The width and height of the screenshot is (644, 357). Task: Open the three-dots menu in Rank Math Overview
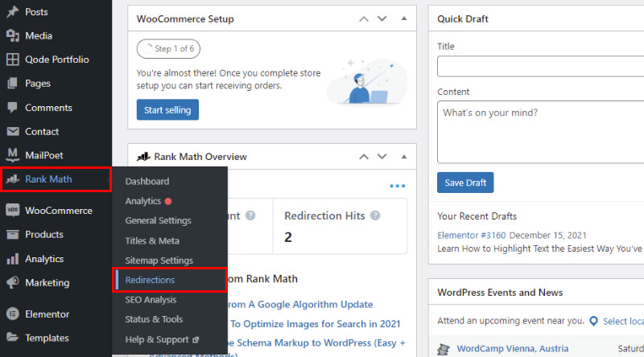coord(397,186)
